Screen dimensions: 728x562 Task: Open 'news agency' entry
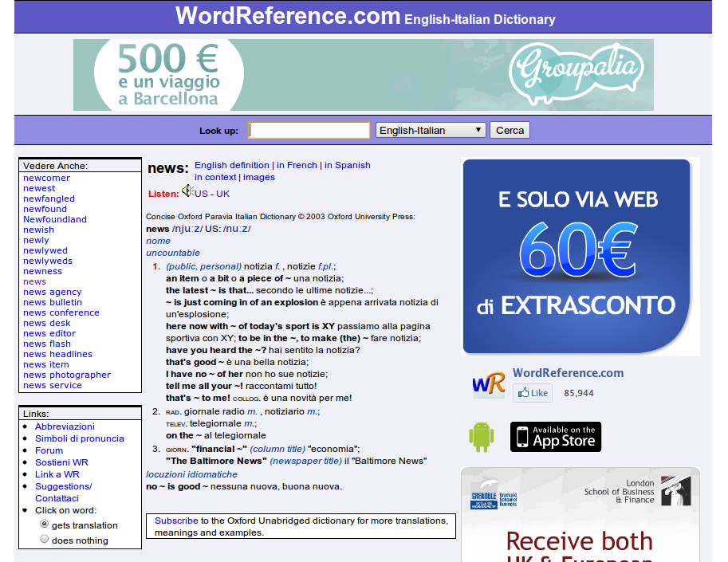pos(53,292)
